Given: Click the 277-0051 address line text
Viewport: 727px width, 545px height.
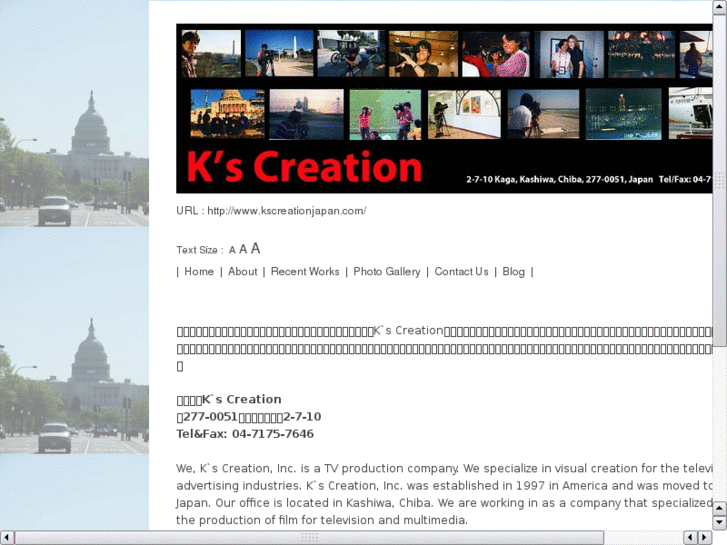Looking at the screenshot, I should 249,417.
